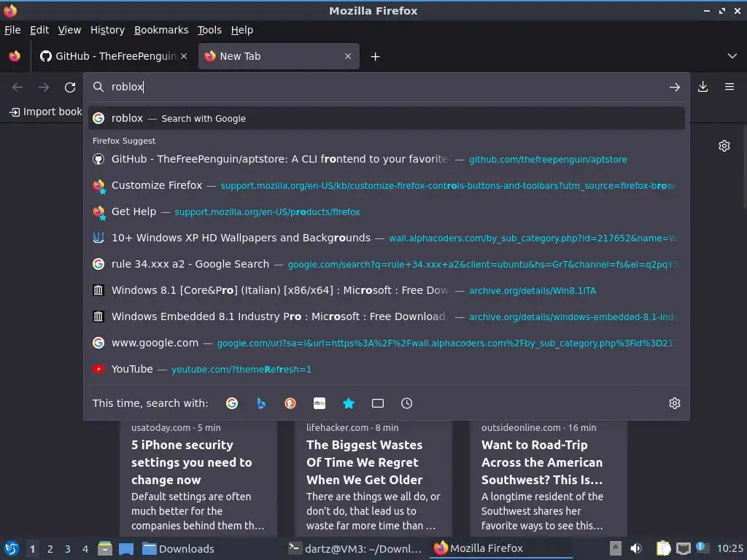747x560 pixels.
Task: Click the page vertical scrollbar
Action: [x=743, y=167]
